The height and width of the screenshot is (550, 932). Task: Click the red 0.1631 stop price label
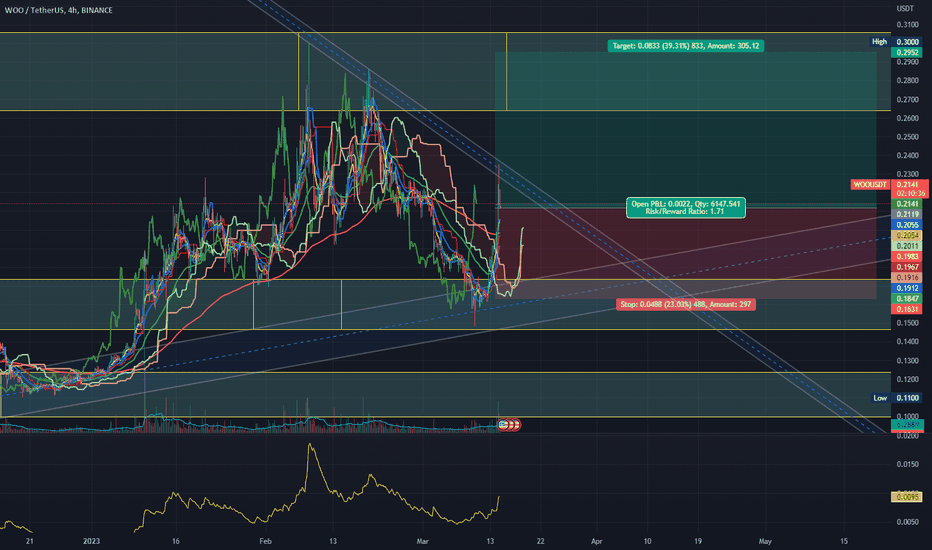coord(907,309)
